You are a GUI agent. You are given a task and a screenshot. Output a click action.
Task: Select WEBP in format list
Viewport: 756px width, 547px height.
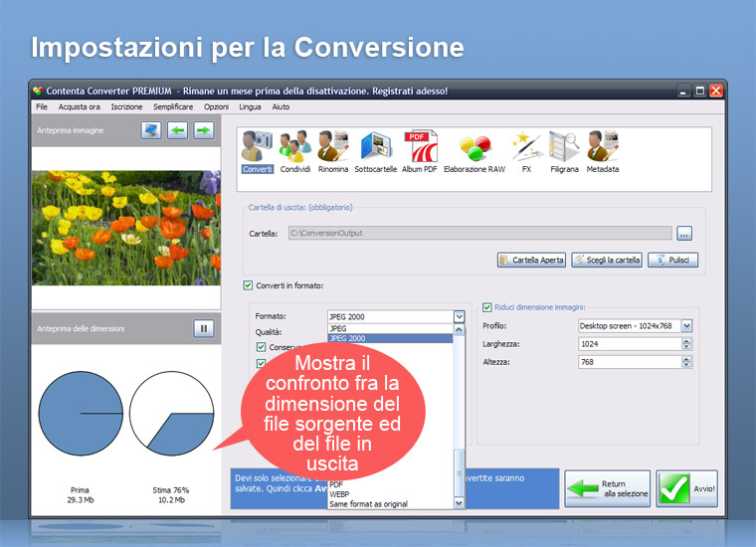point(390,494)
